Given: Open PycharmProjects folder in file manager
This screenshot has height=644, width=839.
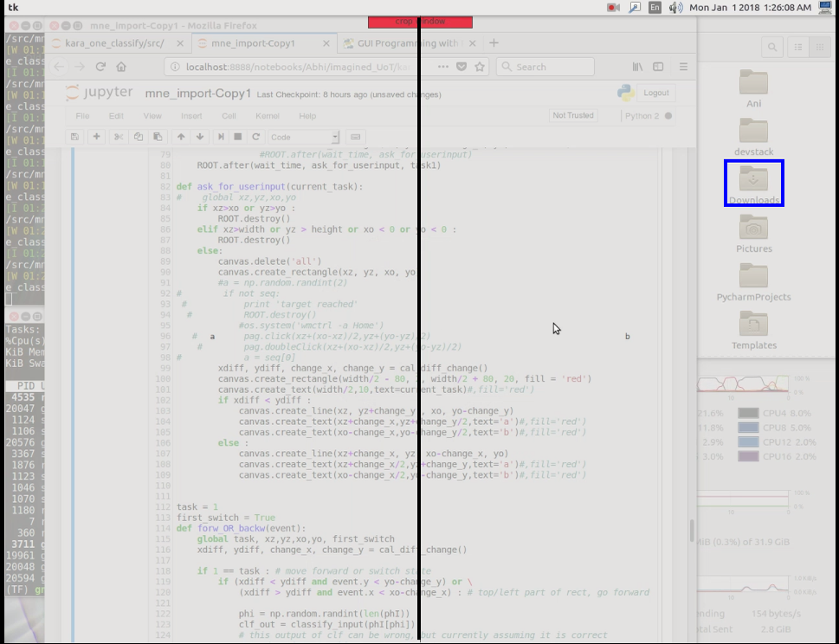Looking at the screenshot, I should click(753, 282).
